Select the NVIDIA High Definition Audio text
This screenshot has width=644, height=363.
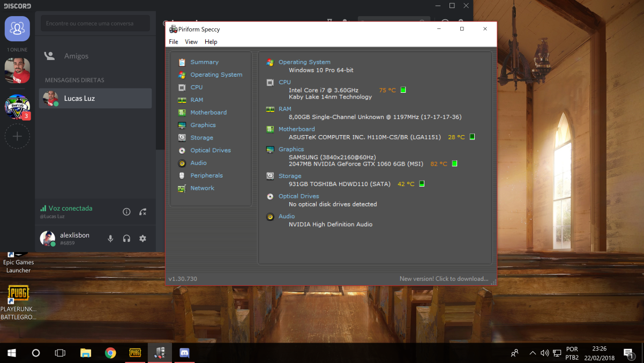[x=331, y=225]
